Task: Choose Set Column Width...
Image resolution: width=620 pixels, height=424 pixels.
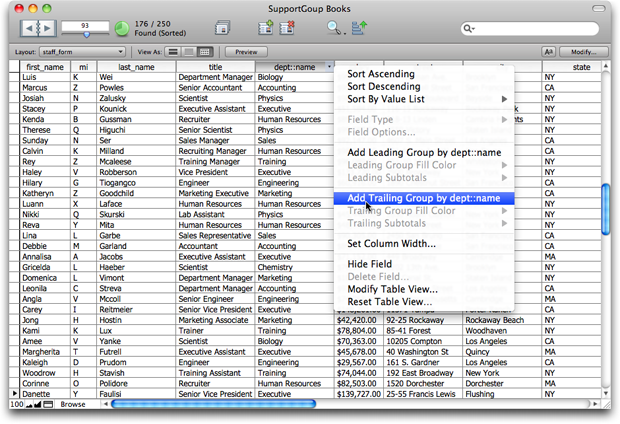Action: [424, 244]
